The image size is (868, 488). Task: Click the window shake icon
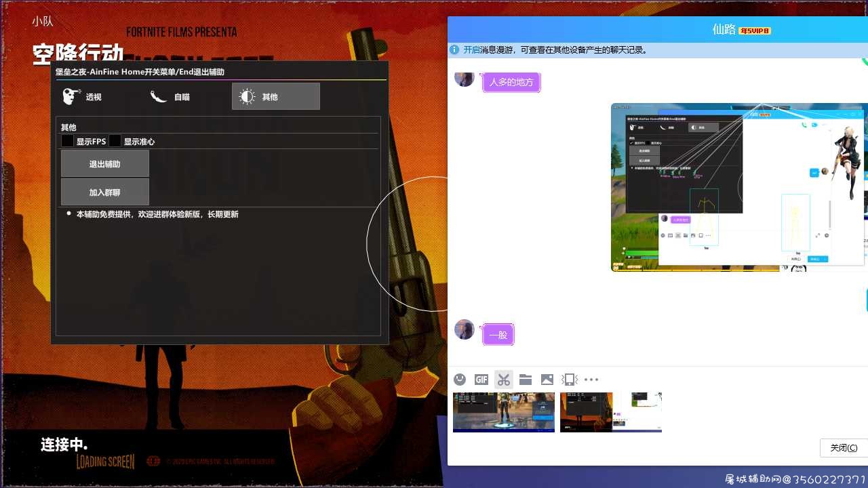[570, 380]
